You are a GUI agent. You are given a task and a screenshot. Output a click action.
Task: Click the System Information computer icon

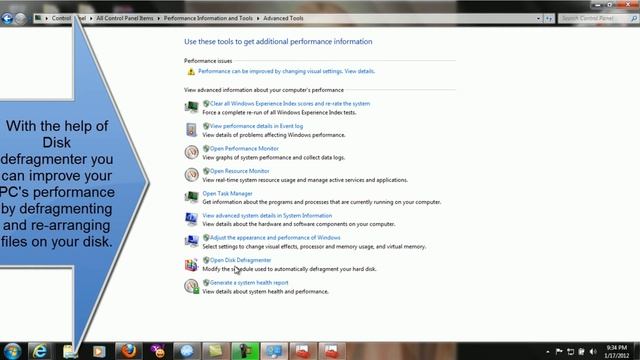(191, 219)
